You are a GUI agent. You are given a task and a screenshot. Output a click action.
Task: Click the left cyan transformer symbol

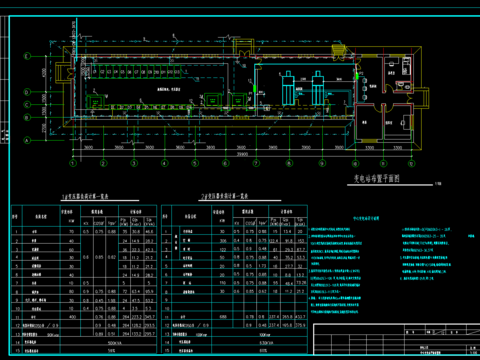tap(288, 88)
